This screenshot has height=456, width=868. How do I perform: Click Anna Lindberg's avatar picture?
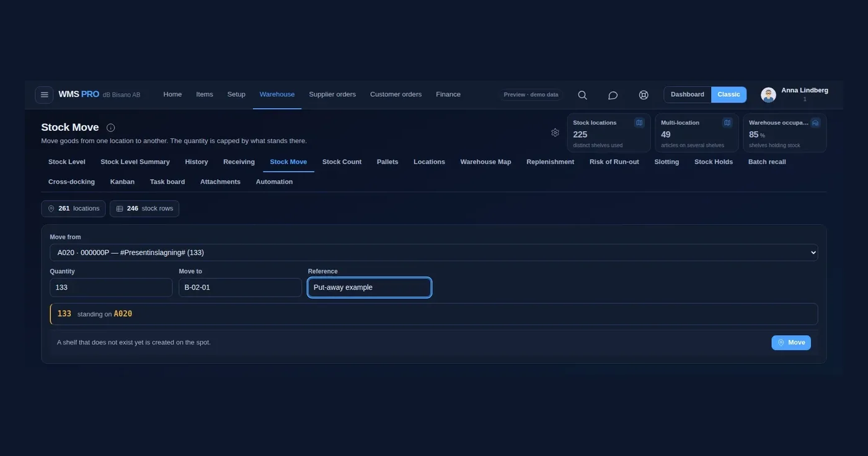pos(768,94)
